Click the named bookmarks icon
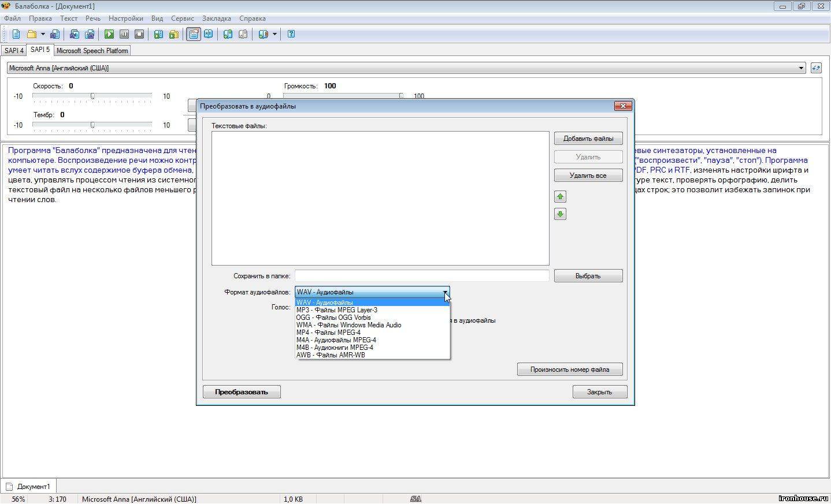Screen dimensions: 831x504 pyautogui.click(x=264, y=34)
